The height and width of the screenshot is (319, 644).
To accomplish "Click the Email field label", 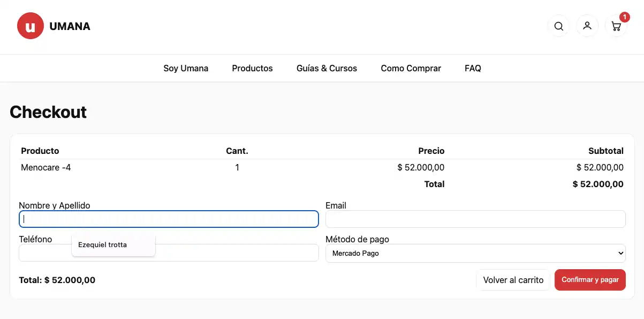I will [x=336, y=205].
